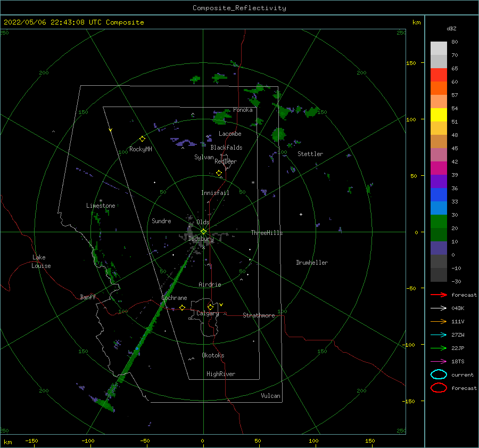Click the yellow 51-54 dBZ swatch
The width and height of the screenshot is (479, 448).
point(439,115)
